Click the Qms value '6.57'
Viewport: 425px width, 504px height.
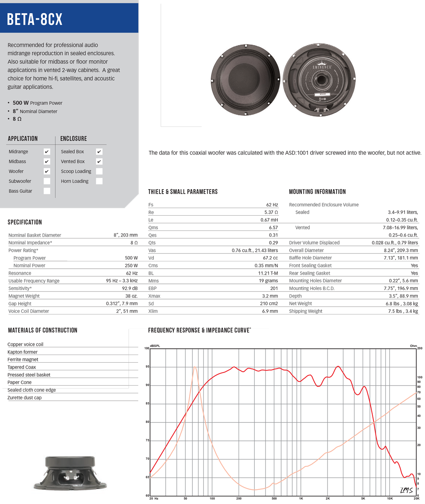click(x=274, y=228)
